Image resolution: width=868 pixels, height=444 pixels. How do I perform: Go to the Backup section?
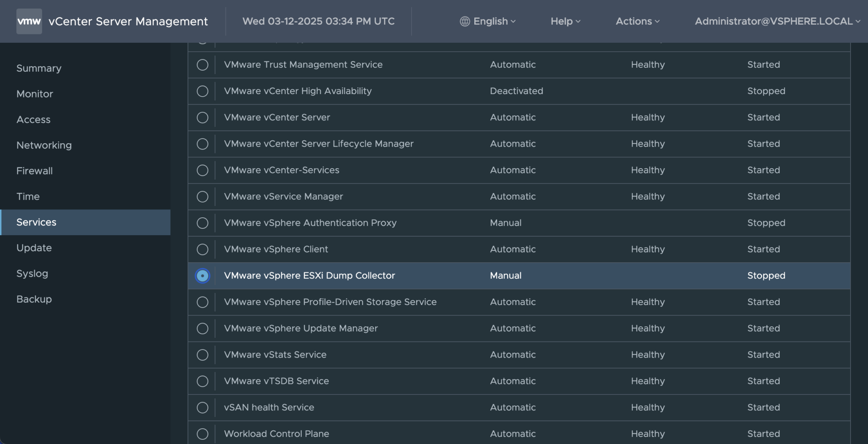point(34,299)
